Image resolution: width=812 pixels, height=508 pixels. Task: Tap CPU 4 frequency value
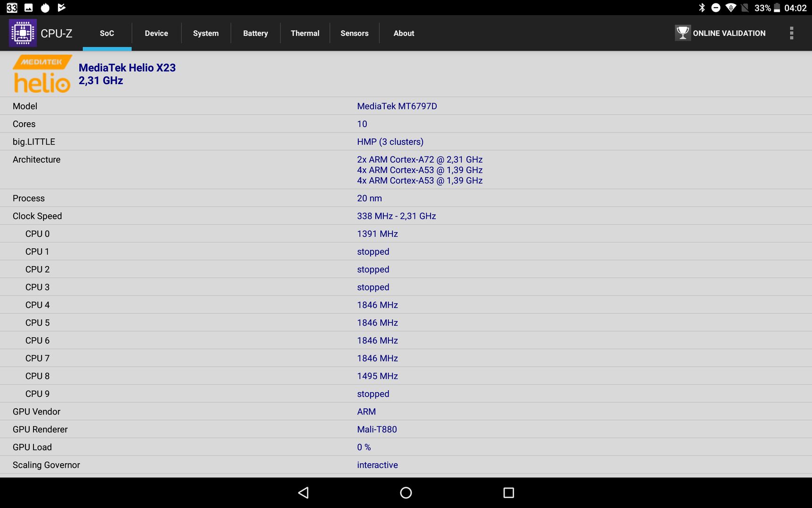(x=378, y=305)
